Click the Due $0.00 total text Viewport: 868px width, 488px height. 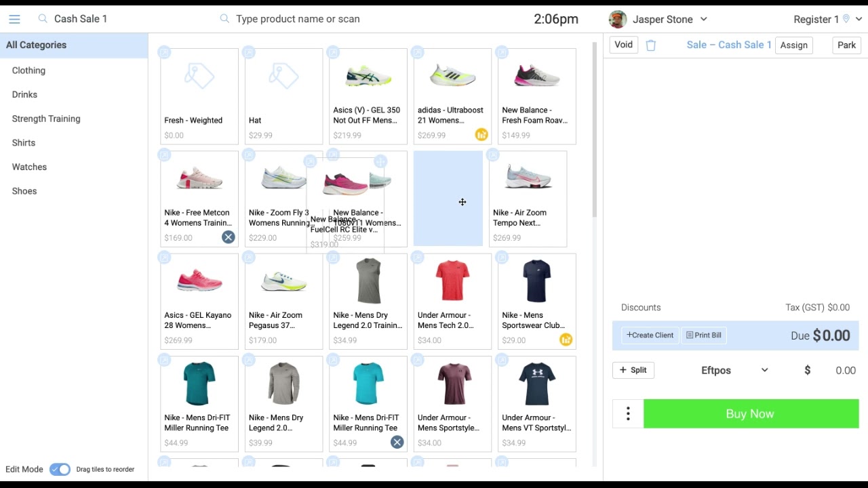click(x=820, y=335)
